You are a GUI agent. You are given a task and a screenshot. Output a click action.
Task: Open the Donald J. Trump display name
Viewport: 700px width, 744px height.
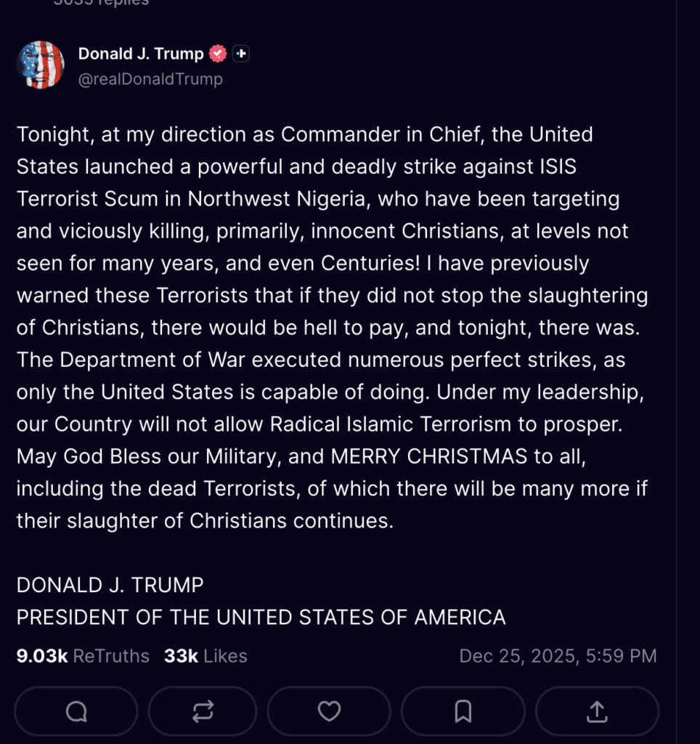[x=140, y=54]
